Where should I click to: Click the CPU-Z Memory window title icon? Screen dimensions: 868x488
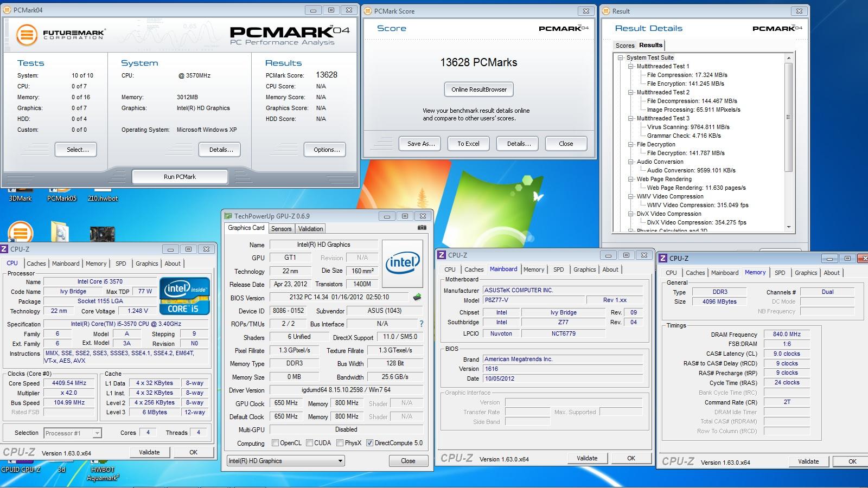[x=663, y=258]
